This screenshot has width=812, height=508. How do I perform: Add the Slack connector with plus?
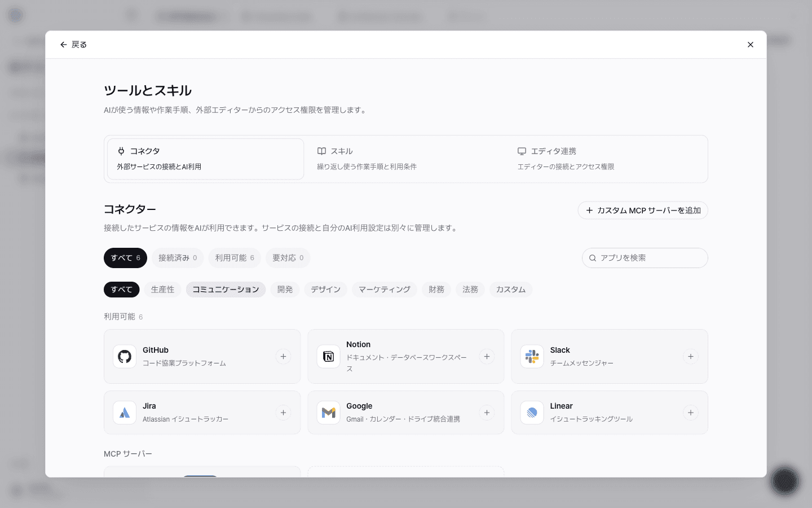click(x=691, y=357)
